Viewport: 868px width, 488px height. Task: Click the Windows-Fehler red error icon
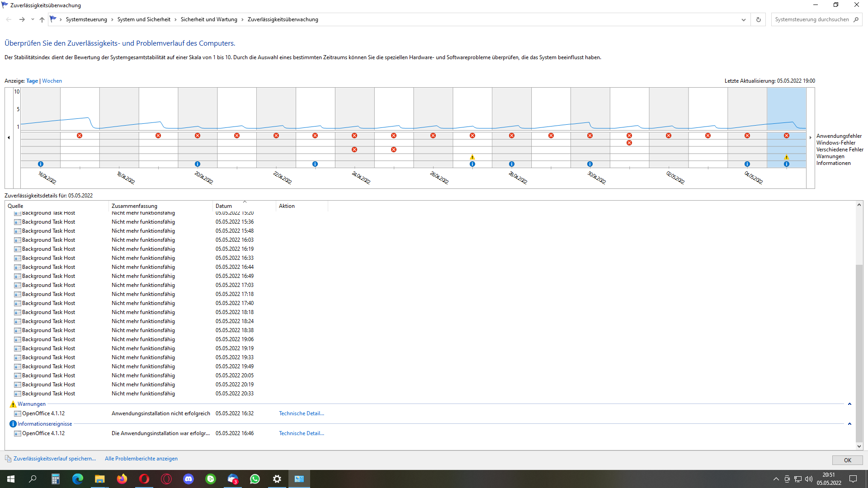(629, 143)
